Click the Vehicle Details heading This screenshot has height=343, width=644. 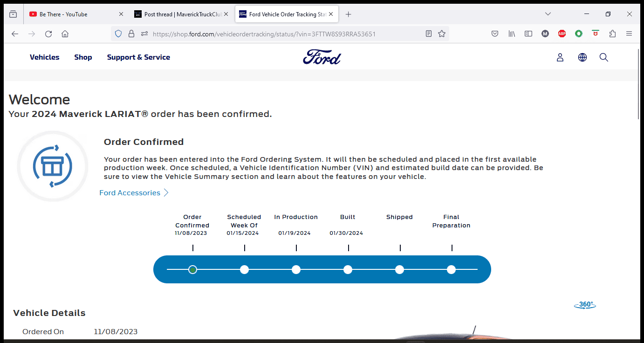[x=49, y=313]
